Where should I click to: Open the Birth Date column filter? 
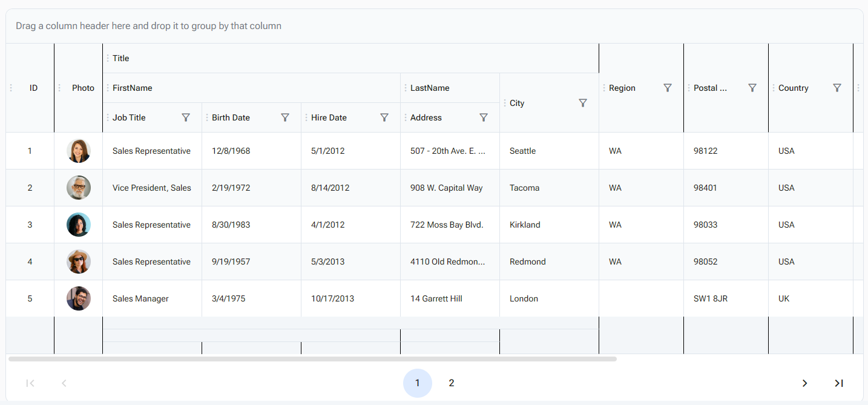(x=285, y=117)
